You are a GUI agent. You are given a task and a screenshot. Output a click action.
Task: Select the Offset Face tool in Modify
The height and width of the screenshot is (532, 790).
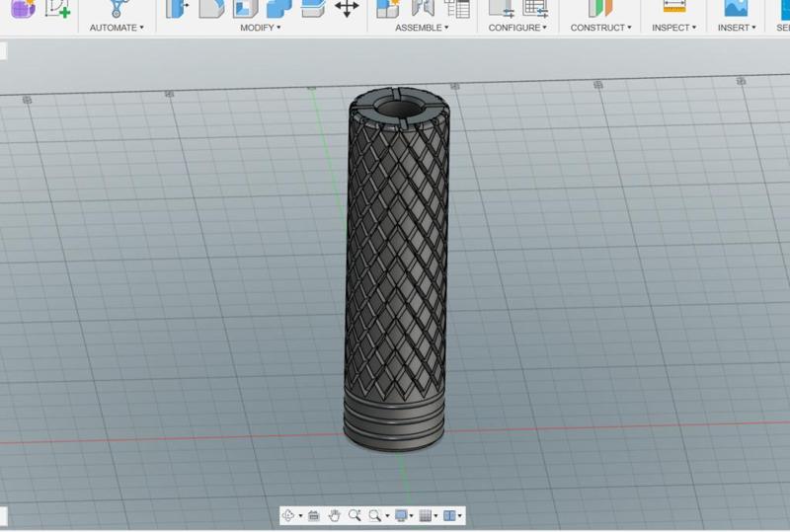(x=313, y=8)
